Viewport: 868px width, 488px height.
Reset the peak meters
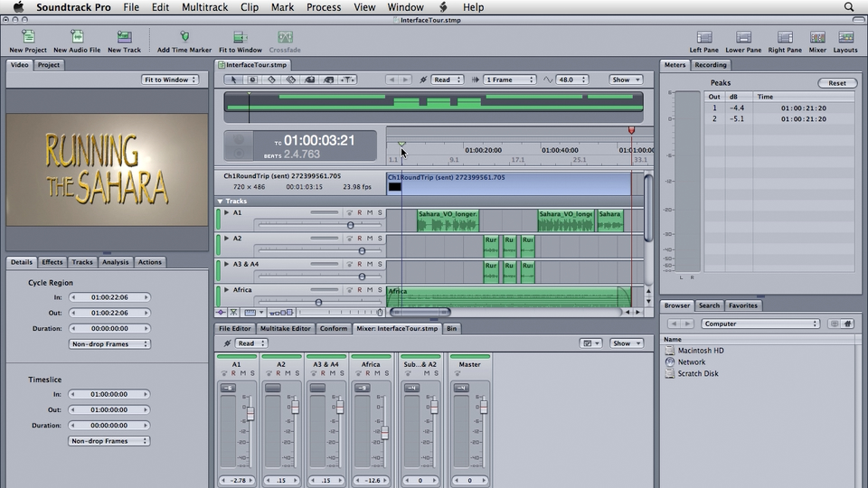837,83
